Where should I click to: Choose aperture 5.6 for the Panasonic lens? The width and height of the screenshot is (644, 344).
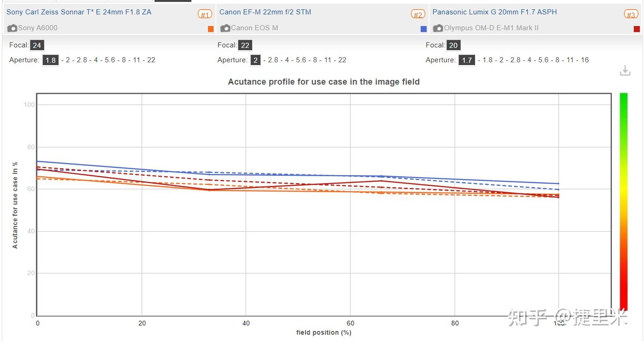pos(543,60)
